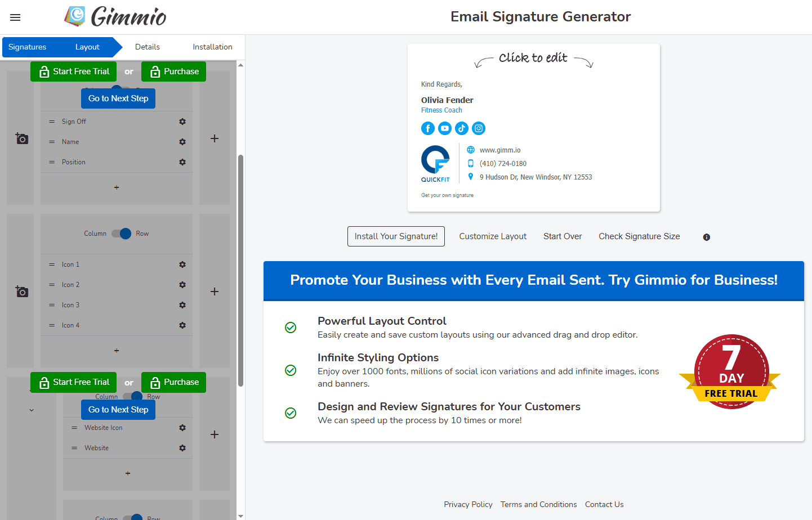Grab the drag handle of the Icon 3 row
The height and width of the screenshot is (520, 812).
click(x=52, y=305)
